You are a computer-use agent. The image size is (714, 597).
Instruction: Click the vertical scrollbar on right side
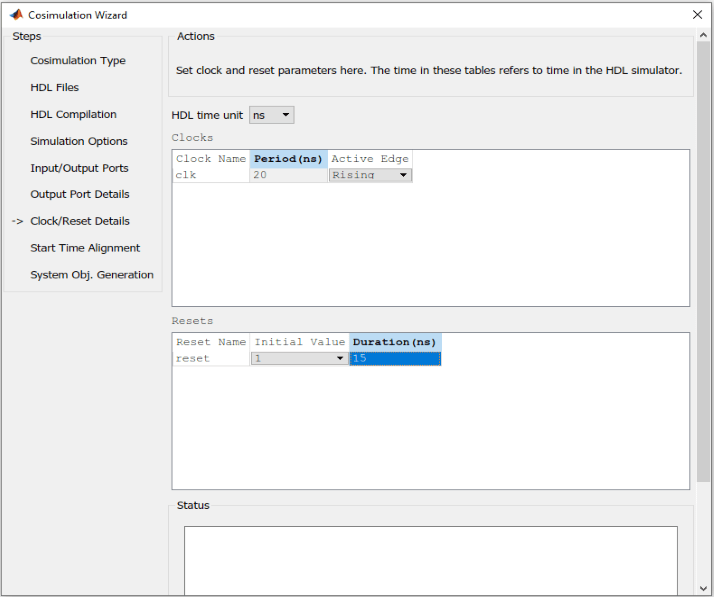(704, 300)
